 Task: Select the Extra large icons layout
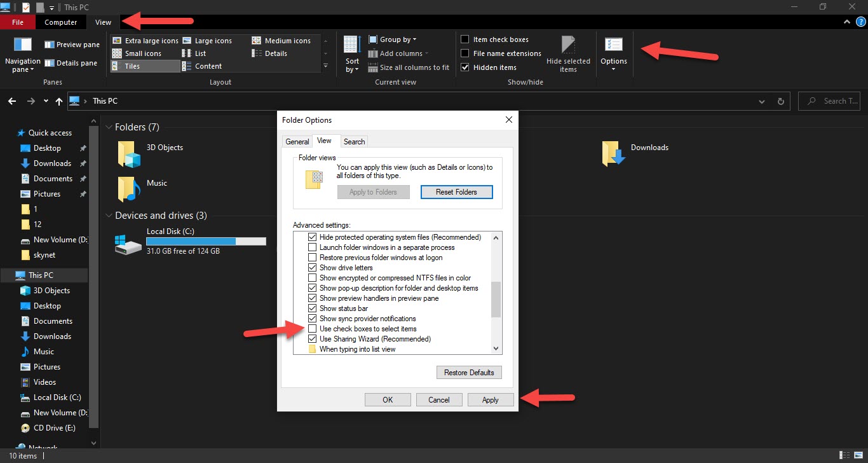point(146,41)
